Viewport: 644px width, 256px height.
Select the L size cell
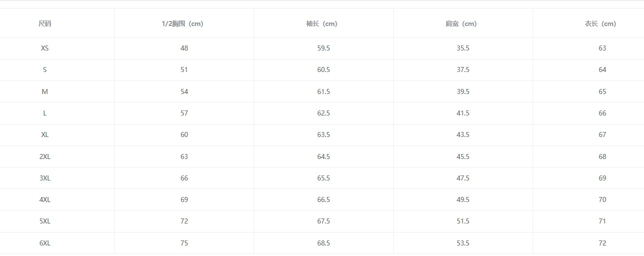point(45,113)
